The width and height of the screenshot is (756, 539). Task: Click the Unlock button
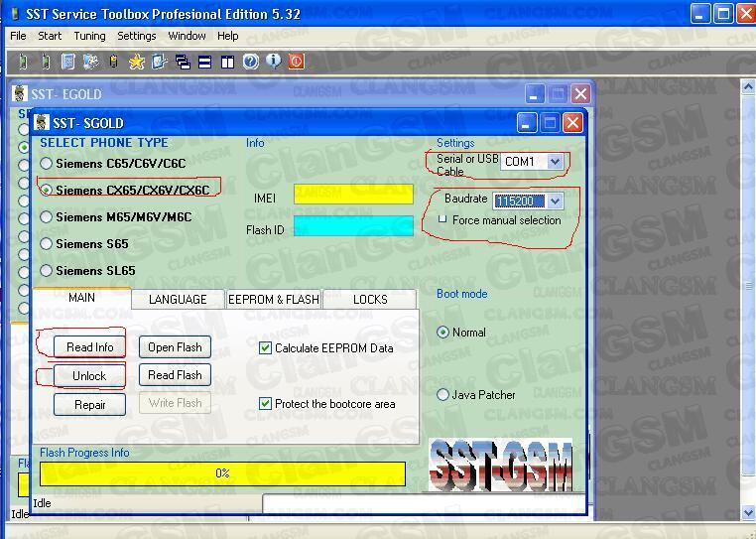89,376
